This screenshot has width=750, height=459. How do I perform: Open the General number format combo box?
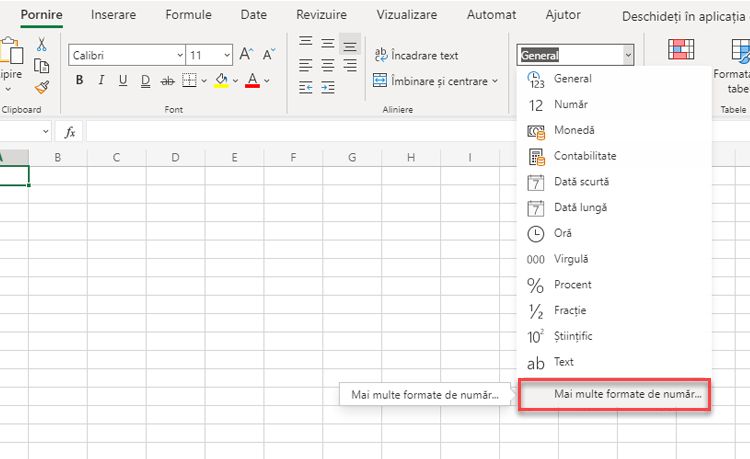coord(575,55)
